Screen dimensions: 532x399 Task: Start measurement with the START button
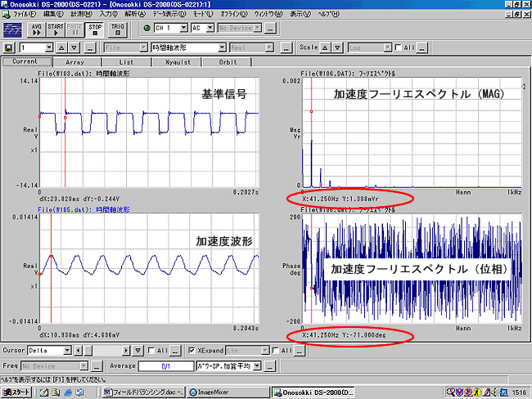[56, 29]
